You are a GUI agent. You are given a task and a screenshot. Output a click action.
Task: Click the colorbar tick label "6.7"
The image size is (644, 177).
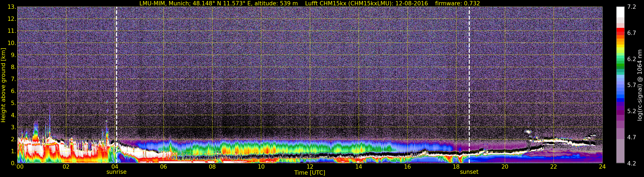(632, 33)
